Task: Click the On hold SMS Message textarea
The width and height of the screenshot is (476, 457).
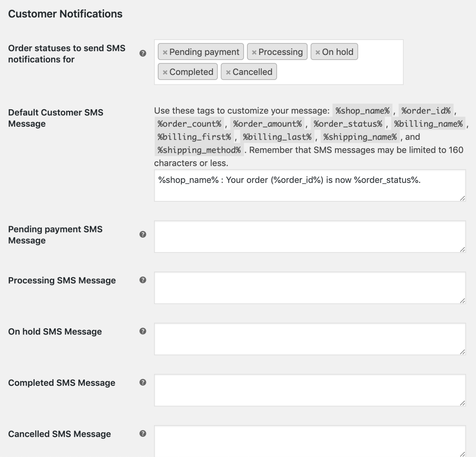Action: [310, 339]
